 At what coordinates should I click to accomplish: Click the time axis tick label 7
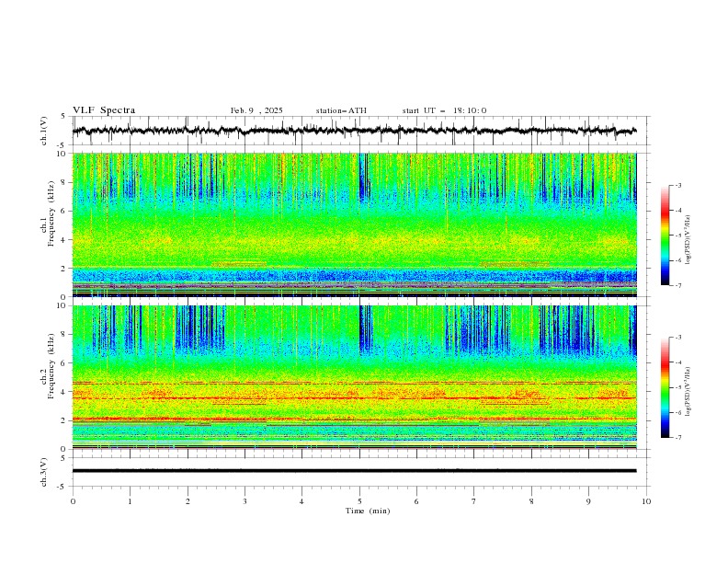474,501
